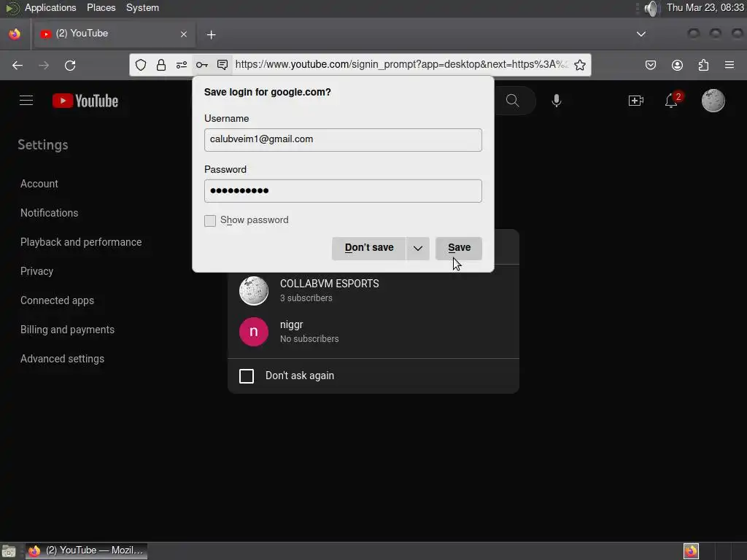Open the tracking protection shield icon
The height and width of the screenshot is (560, 747).
tap(141, 65)
